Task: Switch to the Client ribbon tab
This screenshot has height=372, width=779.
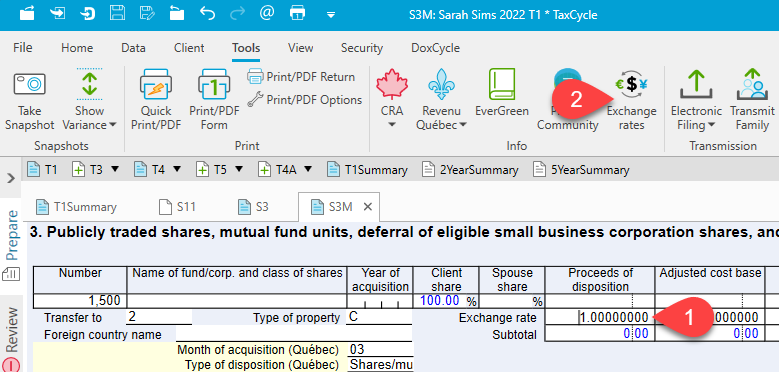Action: coord(189,48)
